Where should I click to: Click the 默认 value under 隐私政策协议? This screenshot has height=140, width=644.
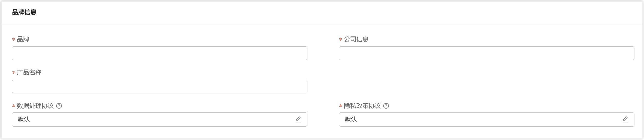coord(351,120)
